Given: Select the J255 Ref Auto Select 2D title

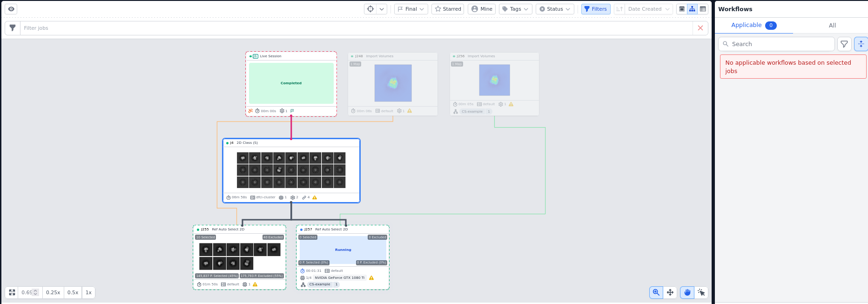Looking at the screenshot, I should pos(228,230).
